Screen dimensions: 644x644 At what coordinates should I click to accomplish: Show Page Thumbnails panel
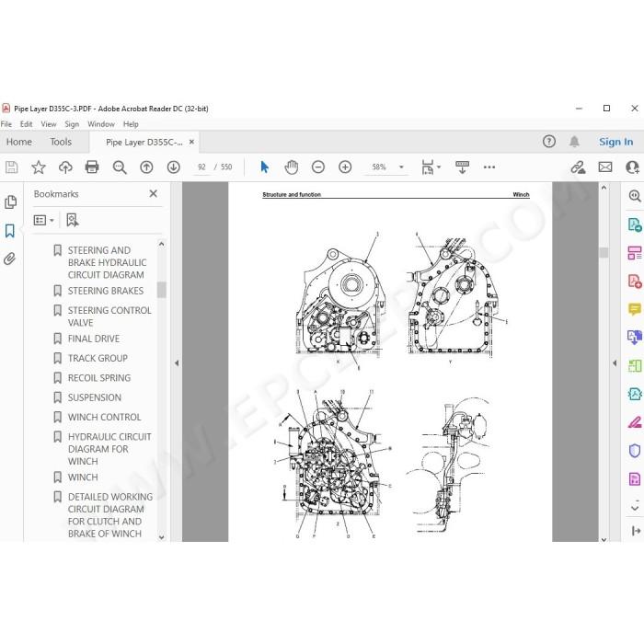[x=10, y=202]
